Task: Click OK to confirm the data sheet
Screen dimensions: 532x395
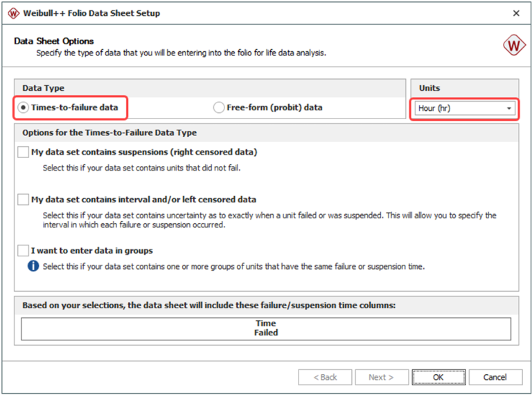Action: [438, 377]
